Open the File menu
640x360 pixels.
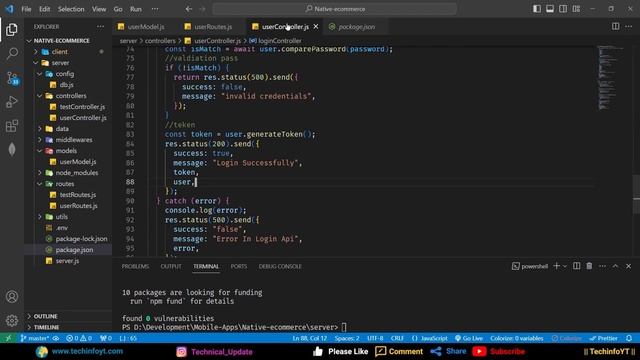coord(26,9)
